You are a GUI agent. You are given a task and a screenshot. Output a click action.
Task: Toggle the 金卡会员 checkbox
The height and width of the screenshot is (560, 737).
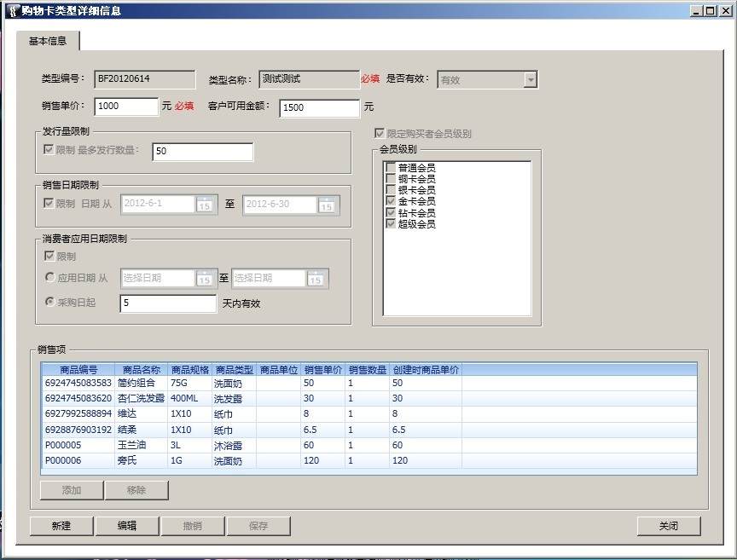(391, 201)
